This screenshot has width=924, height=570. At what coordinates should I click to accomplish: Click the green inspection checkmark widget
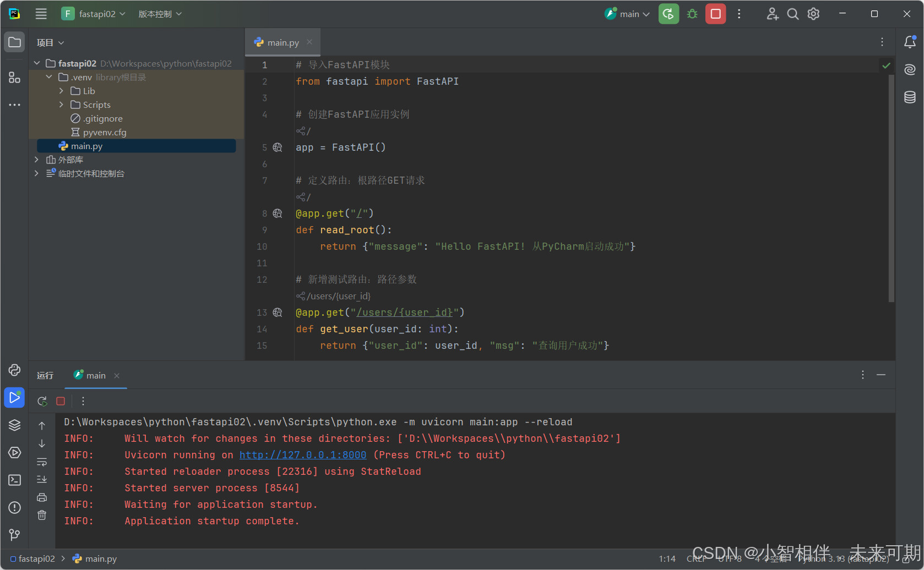tap(886, 65)
